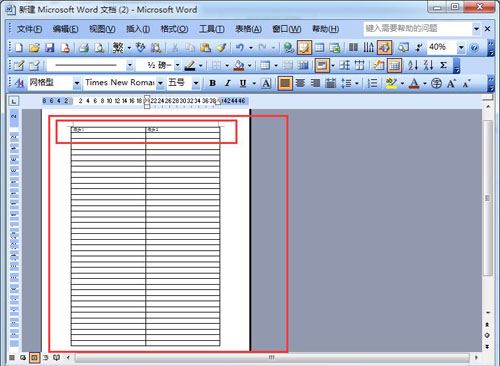Insert Excel worksheet from standard toolbar
500x366 pixels.
click(x=334, y=48)
